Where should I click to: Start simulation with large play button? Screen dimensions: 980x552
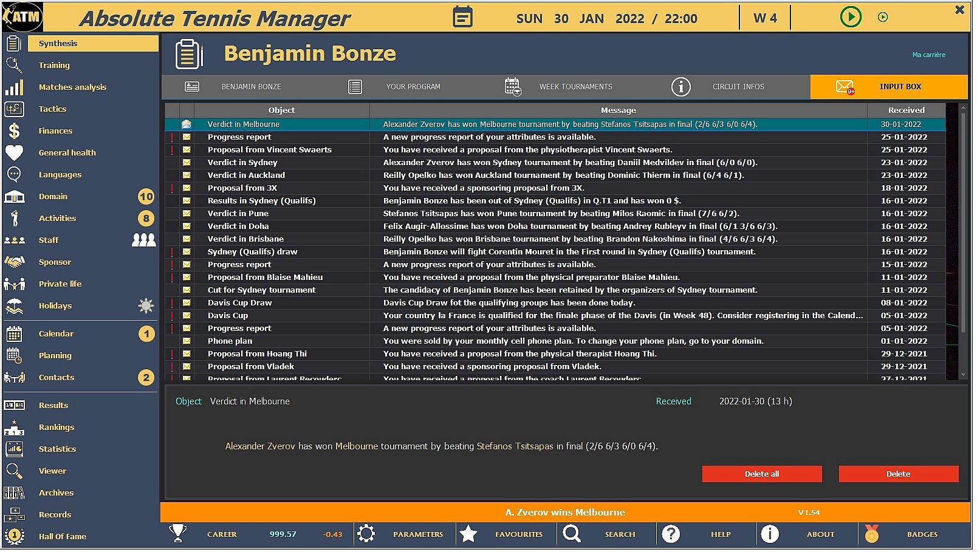tap(851, 17)
